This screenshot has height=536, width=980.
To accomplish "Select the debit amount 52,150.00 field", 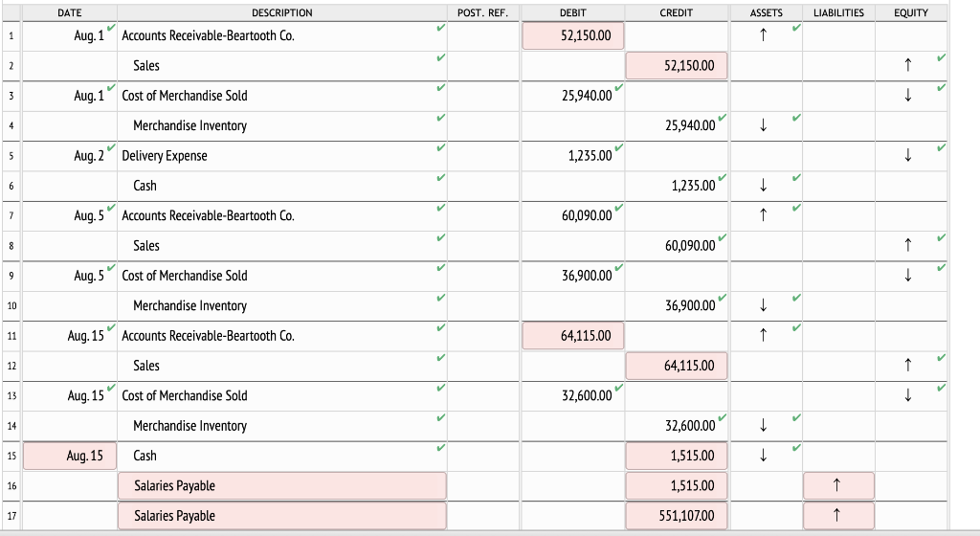I will point(573,35).
